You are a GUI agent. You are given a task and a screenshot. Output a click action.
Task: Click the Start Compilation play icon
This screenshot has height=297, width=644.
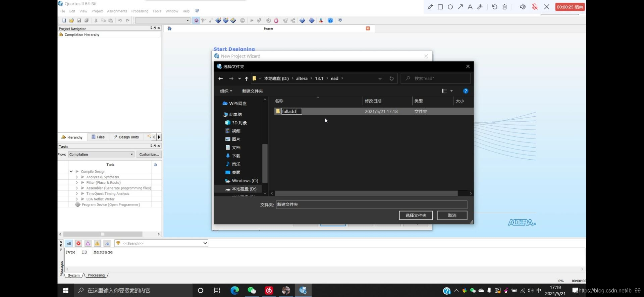(252, 20)
